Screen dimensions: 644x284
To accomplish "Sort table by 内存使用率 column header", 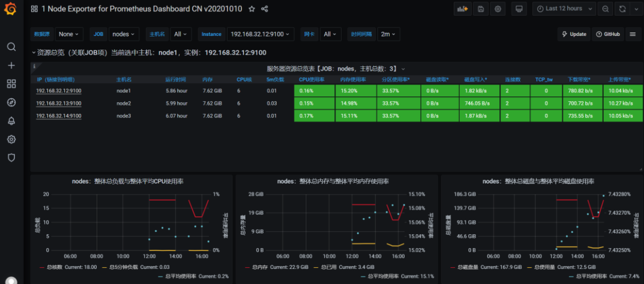I will [x=354, y=80].
